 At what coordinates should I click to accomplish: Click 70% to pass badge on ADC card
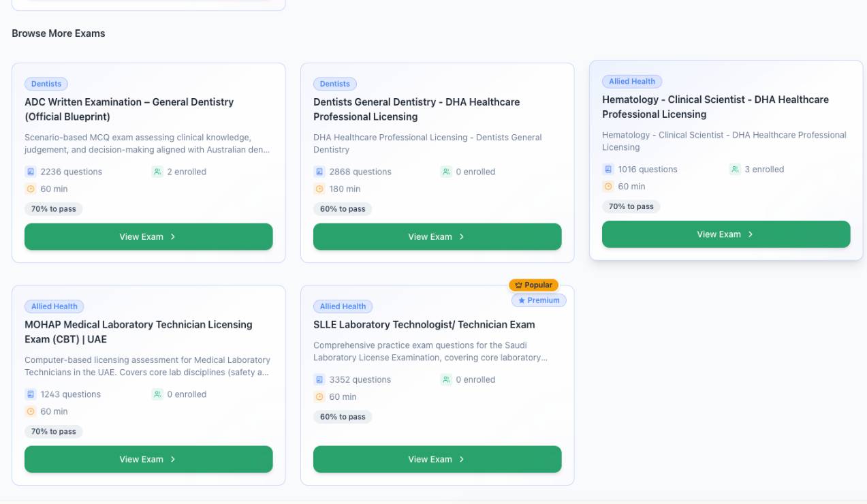click(54, 209)
